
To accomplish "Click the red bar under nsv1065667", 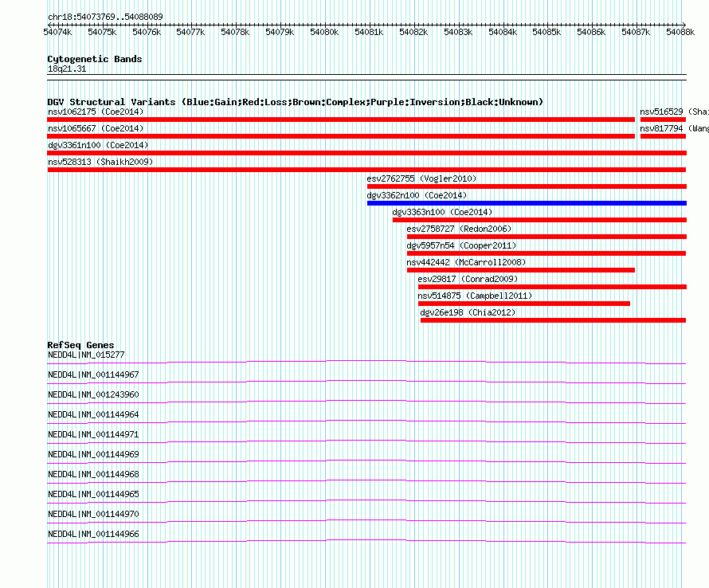I will click(x=341, y=136).
